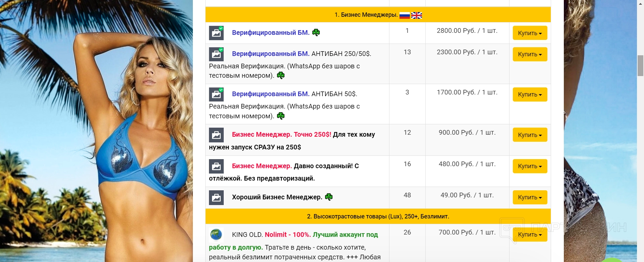Viewport: 644px width, 262px height.
Task: Click the price '1700.00 Руб. / 1 шт.'
Action: pos(467,92)
